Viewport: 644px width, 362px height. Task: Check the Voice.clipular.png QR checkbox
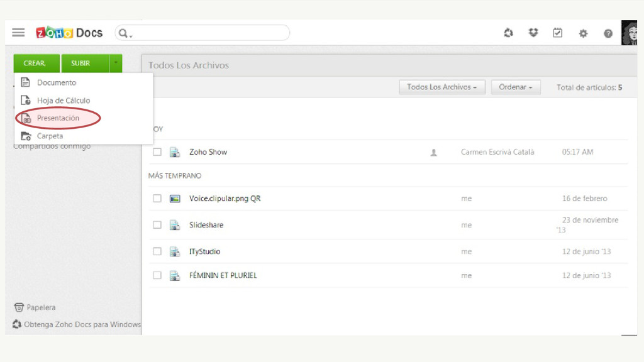pos(157,198)
